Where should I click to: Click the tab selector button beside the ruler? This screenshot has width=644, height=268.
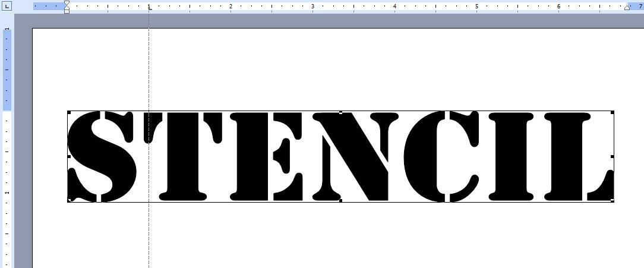point(7,6)
